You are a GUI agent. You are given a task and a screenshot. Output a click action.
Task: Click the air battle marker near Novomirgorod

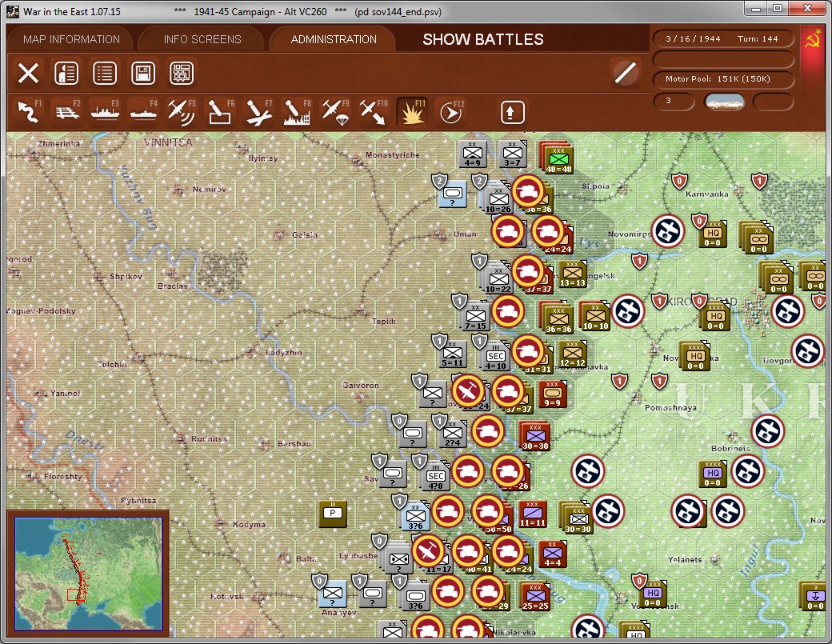[667, 230]
